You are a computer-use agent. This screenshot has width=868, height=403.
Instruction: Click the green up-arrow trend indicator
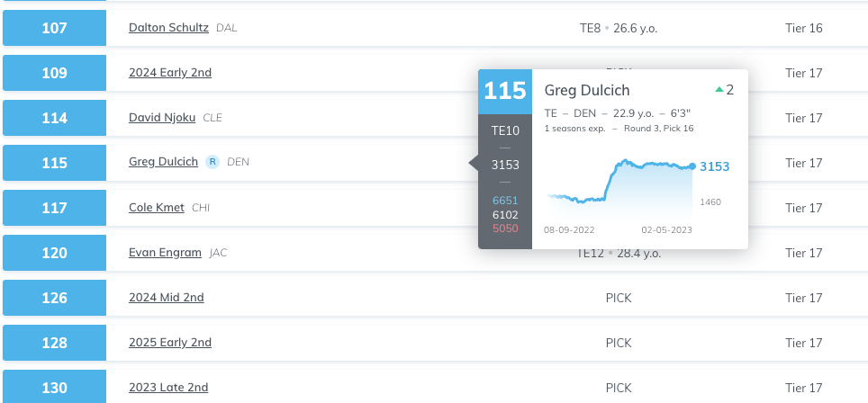[719, 90]
